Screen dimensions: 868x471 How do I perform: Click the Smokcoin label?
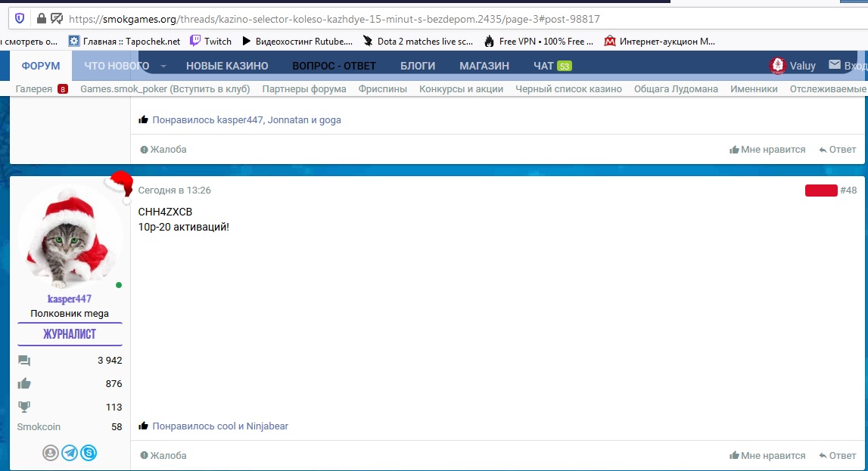[x=39, y=427]
